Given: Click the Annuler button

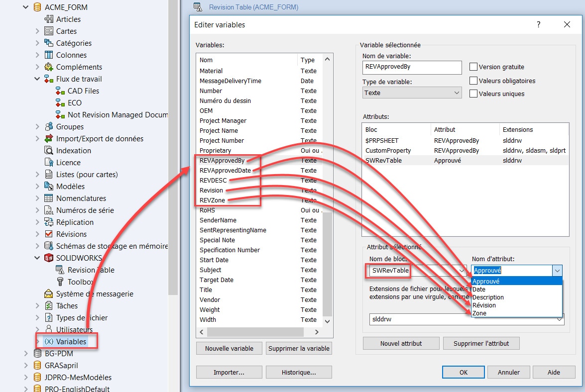Looking at the screenshot, I should point(508,372).
